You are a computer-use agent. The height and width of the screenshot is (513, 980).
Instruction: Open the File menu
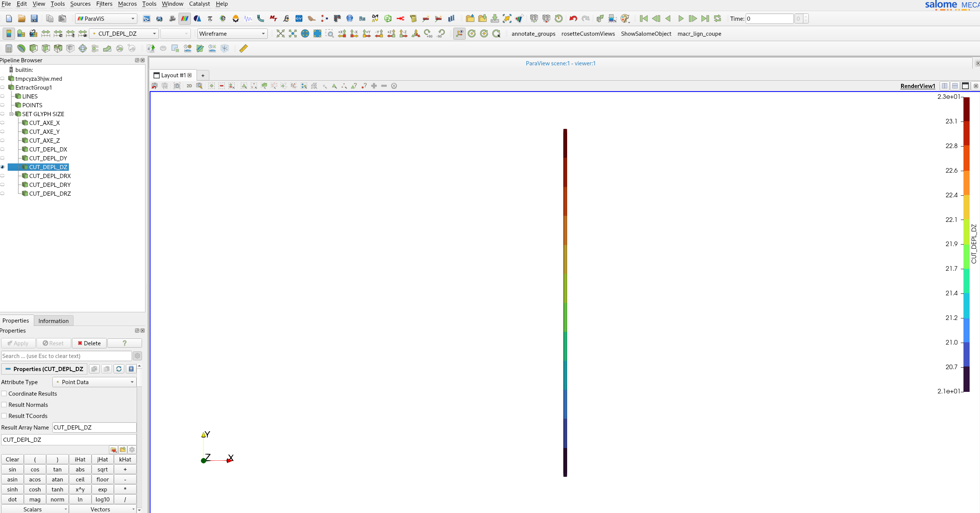point(6,4)
